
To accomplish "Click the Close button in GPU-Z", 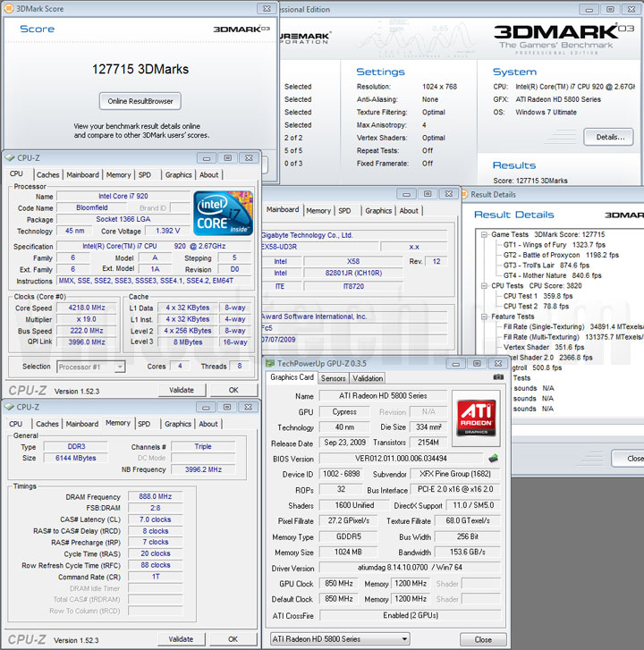I will [x=483, y=639].
